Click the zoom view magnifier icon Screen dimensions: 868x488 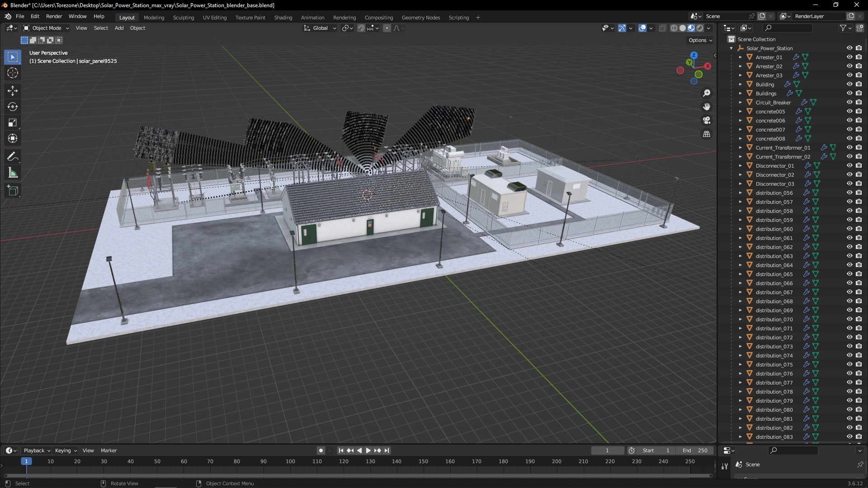(x=707, y=93)
